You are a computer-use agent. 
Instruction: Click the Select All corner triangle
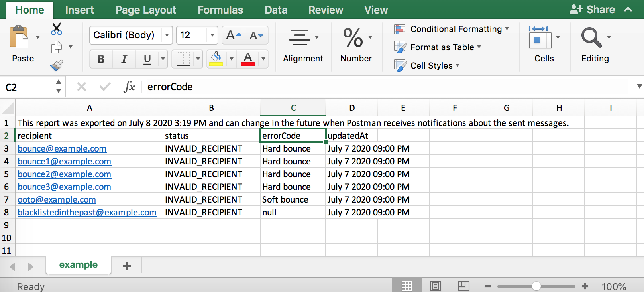(8, 108)
